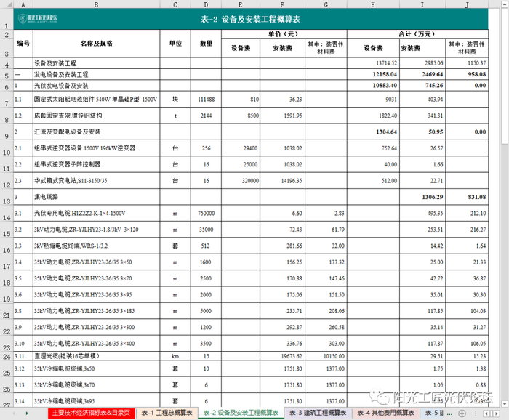Click the vertical scrollbar thumb

505,76
